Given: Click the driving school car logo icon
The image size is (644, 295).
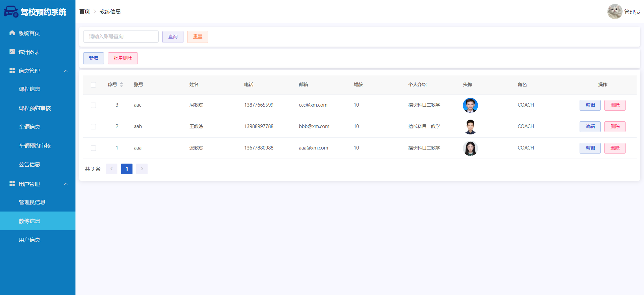Looking at the screenshot, I should pos(11,12).
